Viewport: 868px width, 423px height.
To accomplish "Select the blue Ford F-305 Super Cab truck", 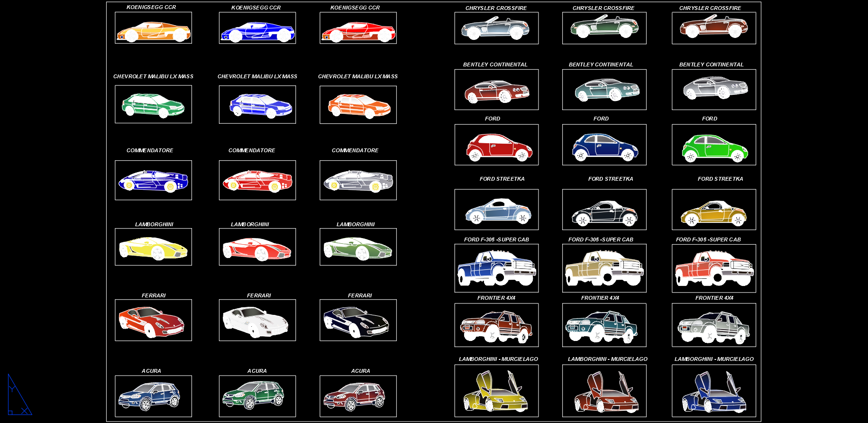I will point(497,269).
